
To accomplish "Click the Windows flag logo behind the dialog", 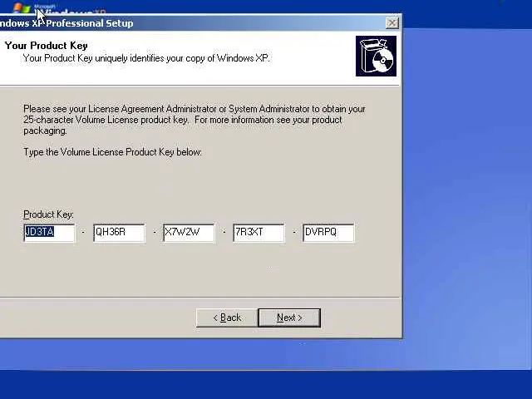I will click(22, 8).
